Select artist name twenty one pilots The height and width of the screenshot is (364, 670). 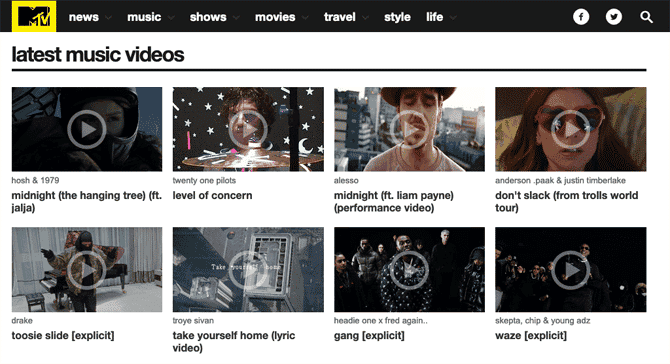204,180
